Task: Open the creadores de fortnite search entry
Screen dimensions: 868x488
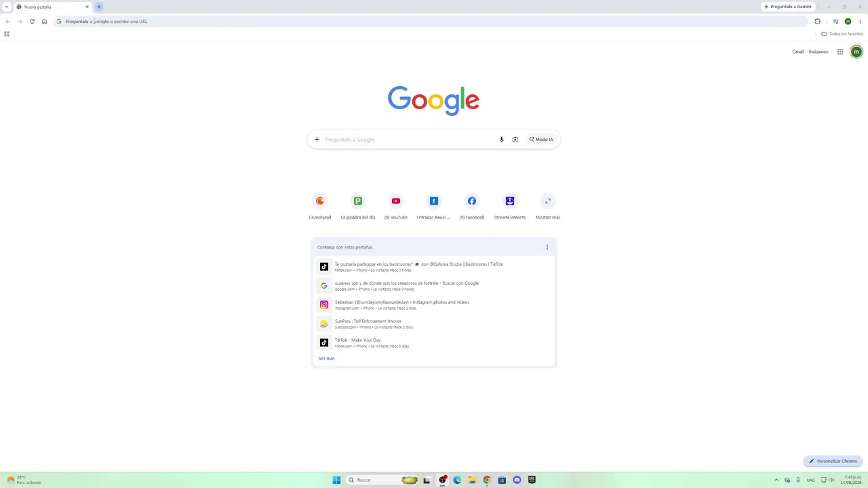Action: 434,286
